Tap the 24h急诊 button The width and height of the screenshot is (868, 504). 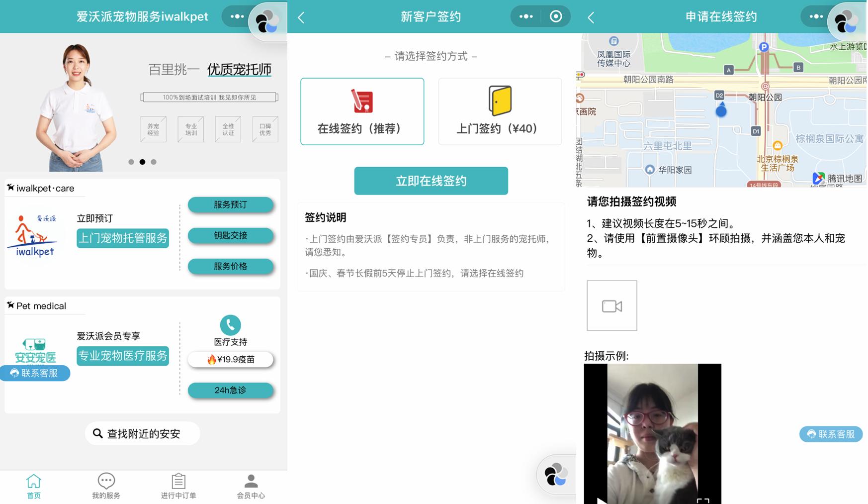[231, 390]
